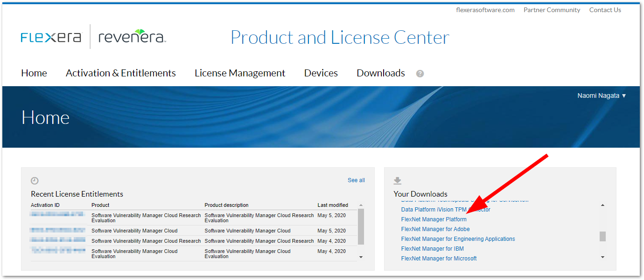The width and height of the screenshot is (644, 280).
Task: Go to the Devices menu
Action: click(321, 73)
